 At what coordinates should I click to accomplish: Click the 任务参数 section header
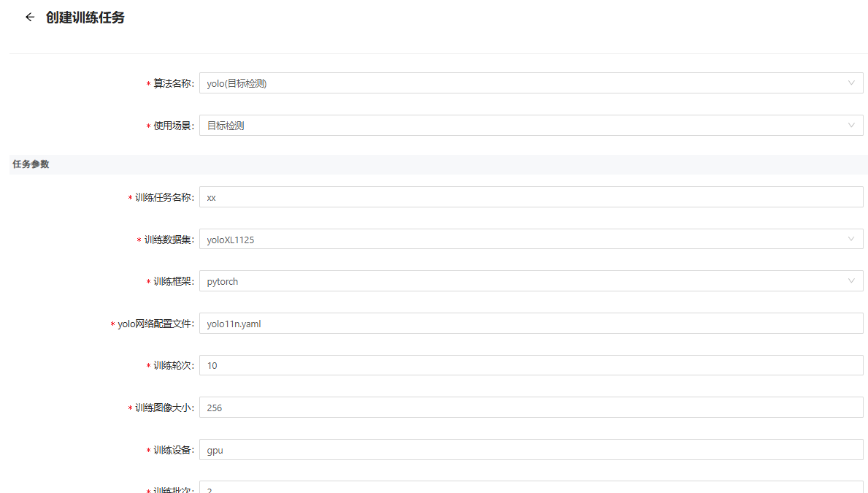pos(31,164)
